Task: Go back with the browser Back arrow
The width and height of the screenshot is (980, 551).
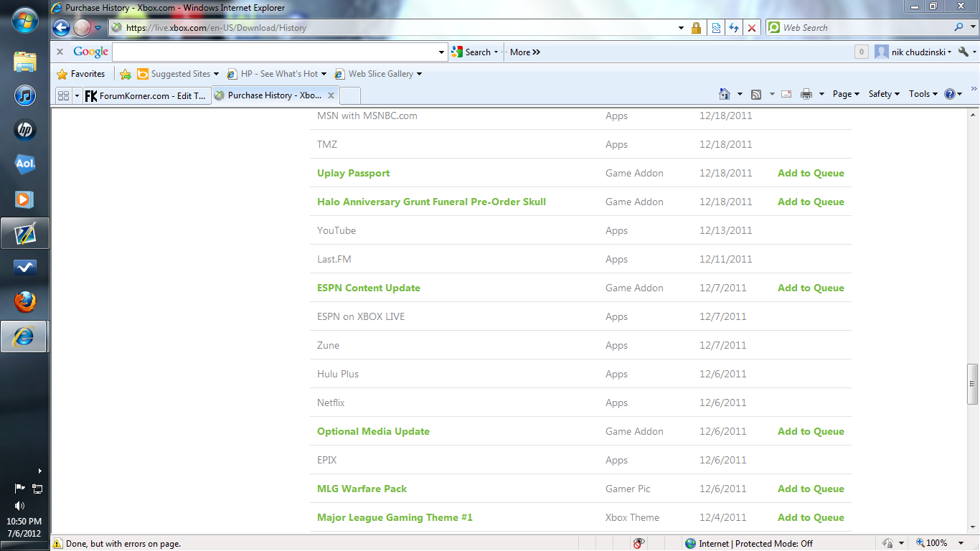Action: click(x=62, y=28)
